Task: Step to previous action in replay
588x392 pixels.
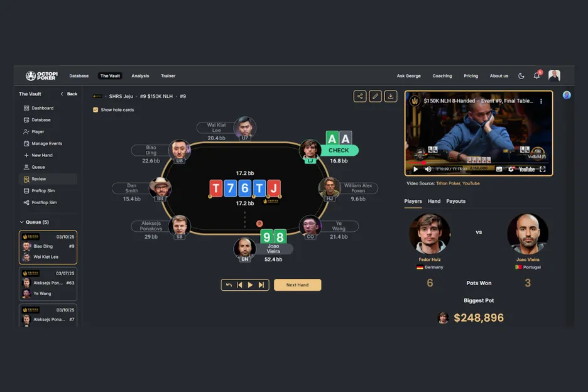Action: coord(239,285)
